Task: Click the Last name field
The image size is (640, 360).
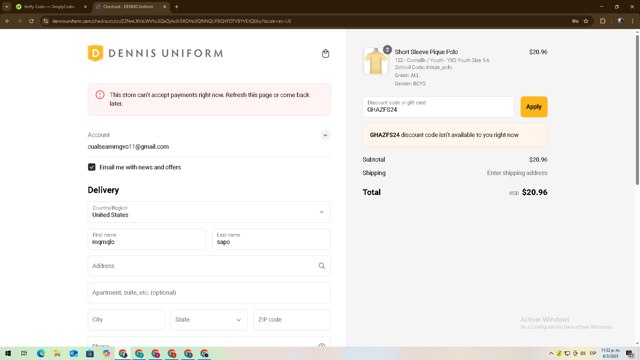Action: (271, 239)
